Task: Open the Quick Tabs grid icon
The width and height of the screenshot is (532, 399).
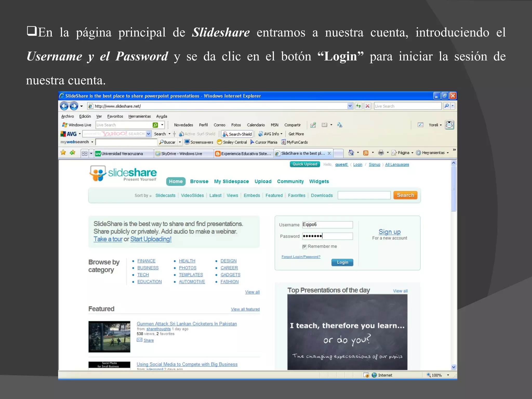Action: pyautogui.click(x=84, y=153)
